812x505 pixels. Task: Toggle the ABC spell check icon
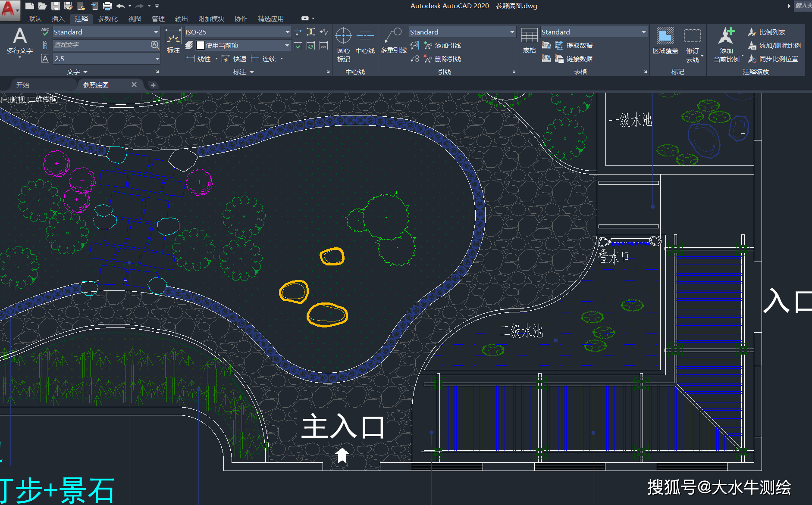45,32
